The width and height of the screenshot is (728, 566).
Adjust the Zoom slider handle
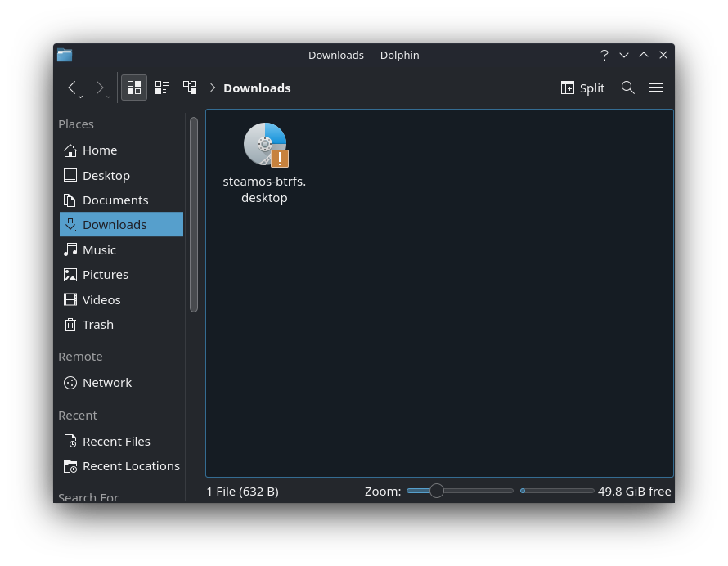(x=437, y=491)
